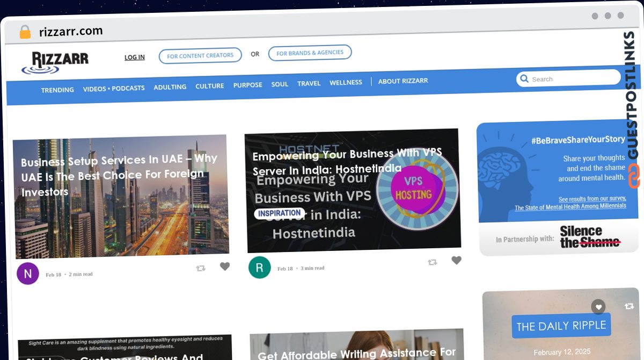The image size is (644, 360).
Task: Go to the Soul section
Action: (x=280, y=84)
